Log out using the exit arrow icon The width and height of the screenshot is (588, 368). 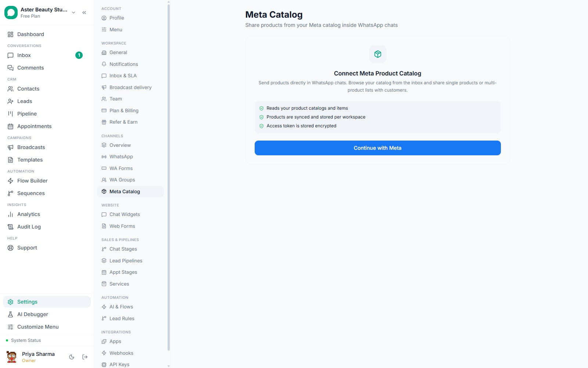[x=85, y=357]
